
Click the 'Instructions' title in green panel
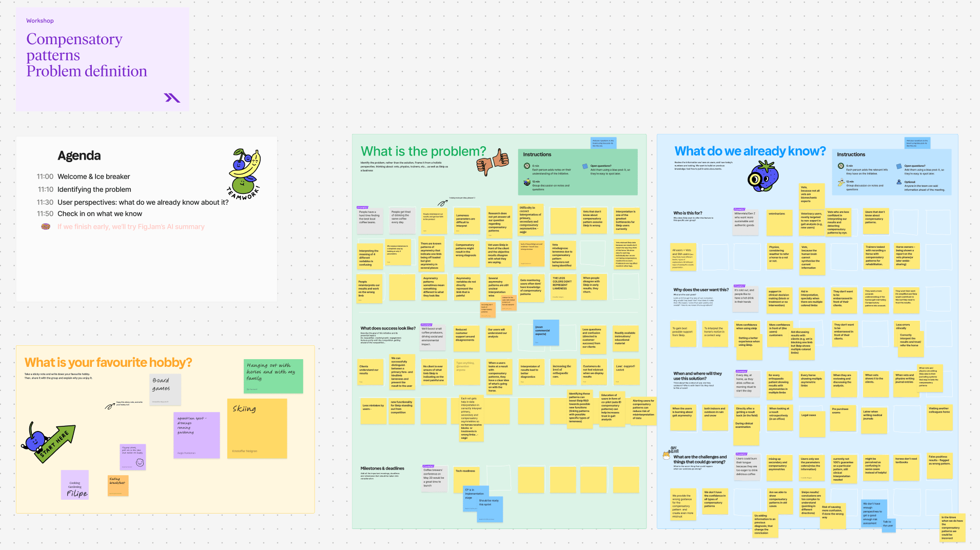537,154
